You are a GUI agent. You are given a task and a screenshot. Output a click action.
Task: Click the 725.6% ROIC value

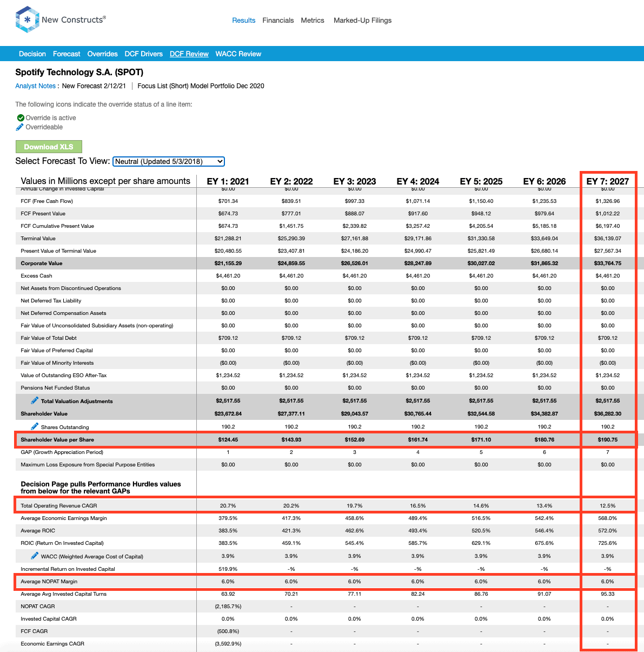click(608, 543)
